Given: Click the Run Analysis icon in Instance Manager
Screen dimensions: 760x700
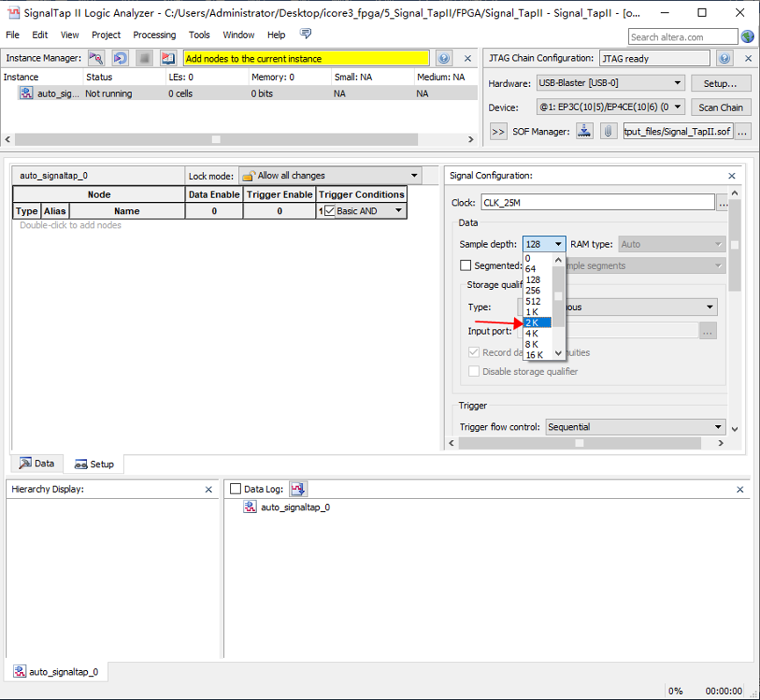Looking at the screenshot, I should coord(97,58).
